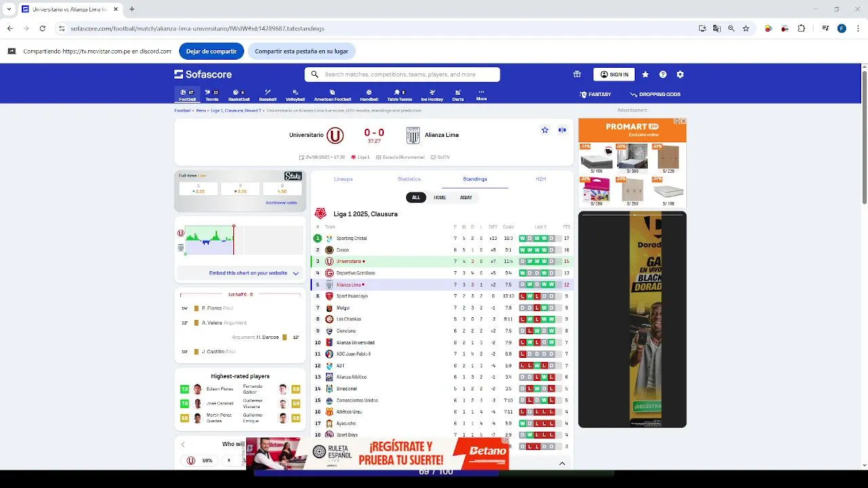The image size is (868, 488).
Task: Switch to the Statistics tab
Action: (409, 179)
